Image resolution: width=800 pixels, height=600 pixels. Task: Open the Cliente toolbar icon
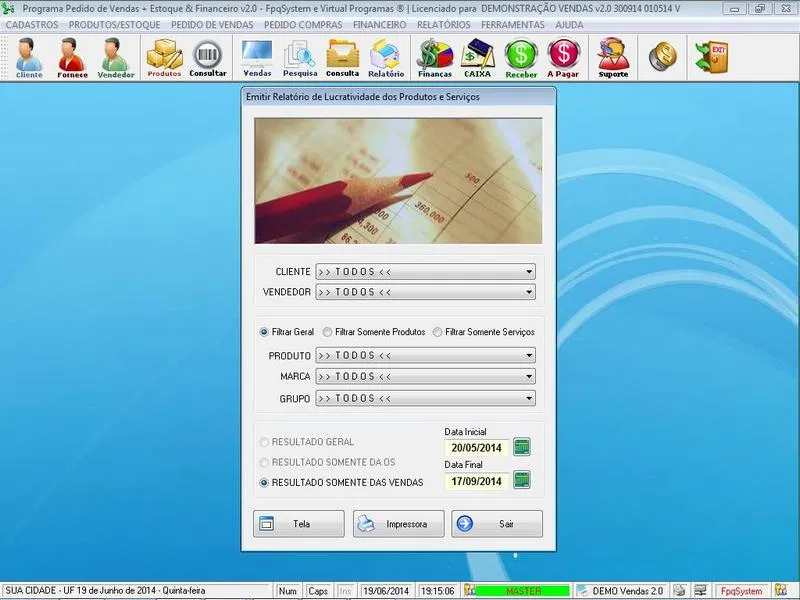point(29,57)
